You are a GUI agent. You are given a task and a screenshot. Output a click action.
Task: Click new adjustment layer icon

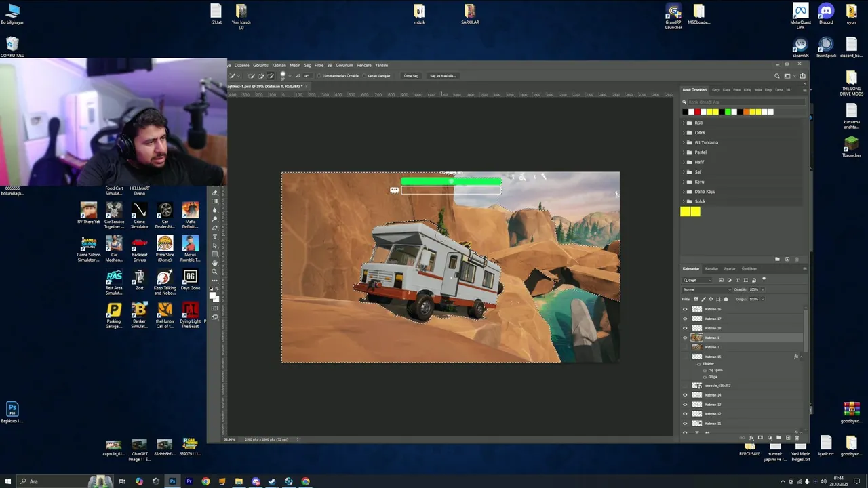[770, 438]
